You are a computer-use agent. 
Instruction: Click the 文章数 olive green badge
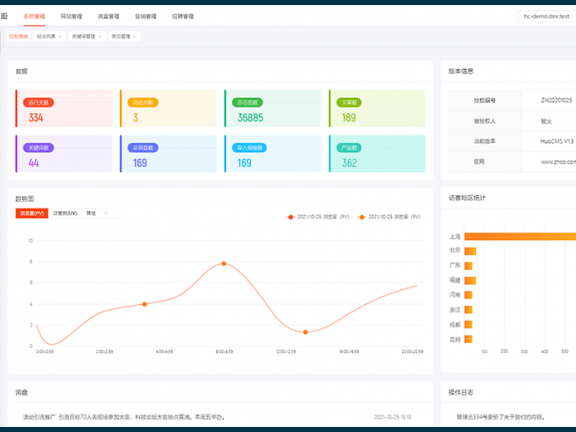(349, 102)
